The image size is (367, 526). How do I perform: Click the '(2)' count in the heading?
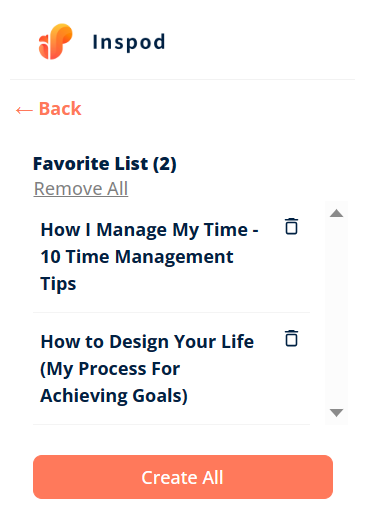pyautogui.click(x=165, y=164)
